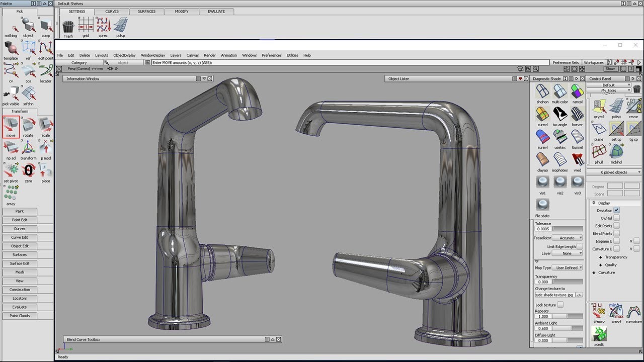
Task: Apply shdnon diagnostic shading
Action: coord(542,93)
